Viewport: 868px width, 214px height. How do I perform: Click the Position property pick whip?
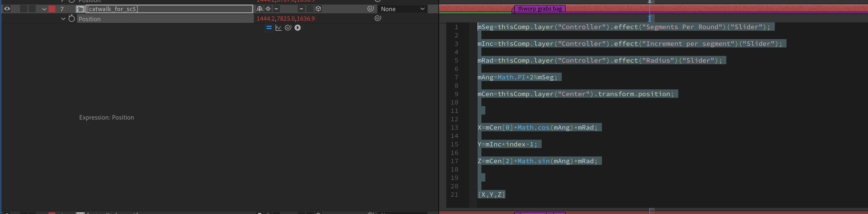pos(378,18)
